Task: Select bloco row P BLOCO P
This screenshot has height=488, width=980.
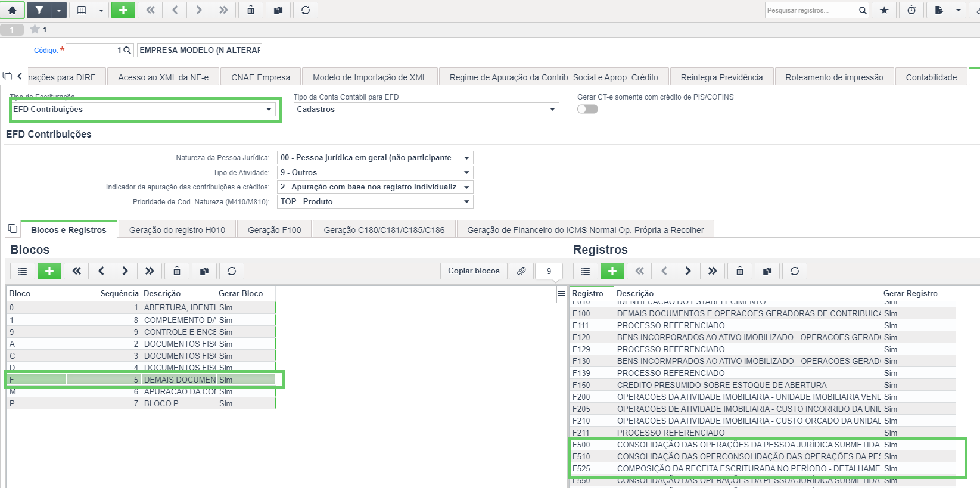Action: 141,403
